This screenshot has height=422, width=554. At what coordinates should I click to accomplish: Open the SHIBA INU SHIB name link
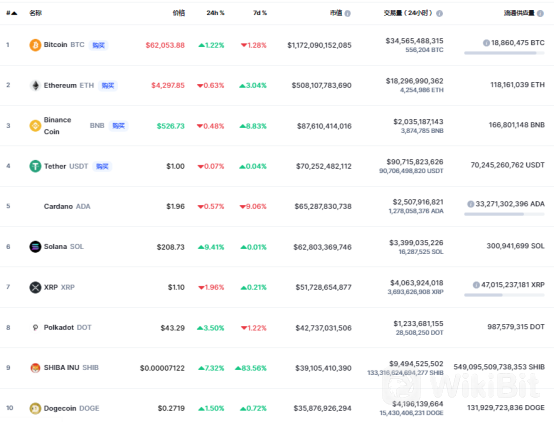tap(71, 368)
